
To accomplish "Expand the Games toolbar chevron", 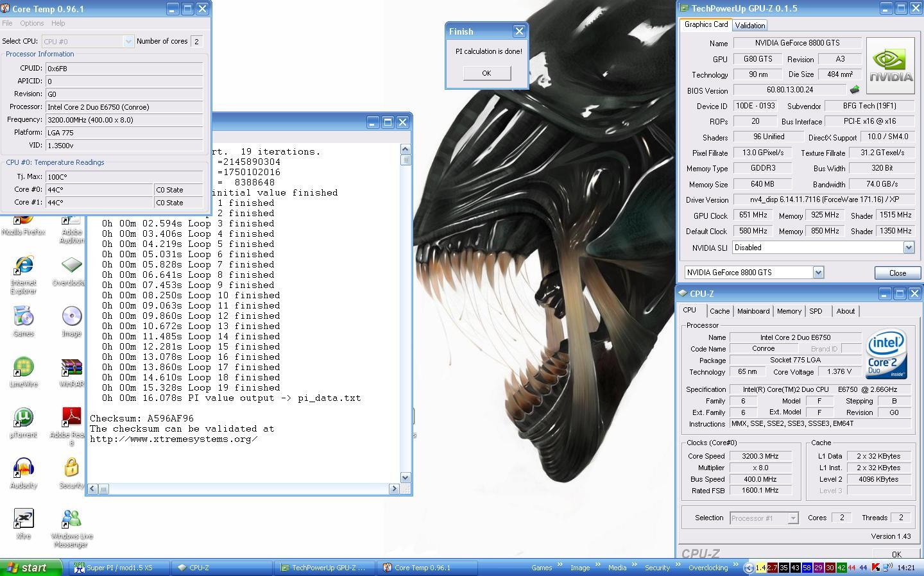I will click(559, 565).
